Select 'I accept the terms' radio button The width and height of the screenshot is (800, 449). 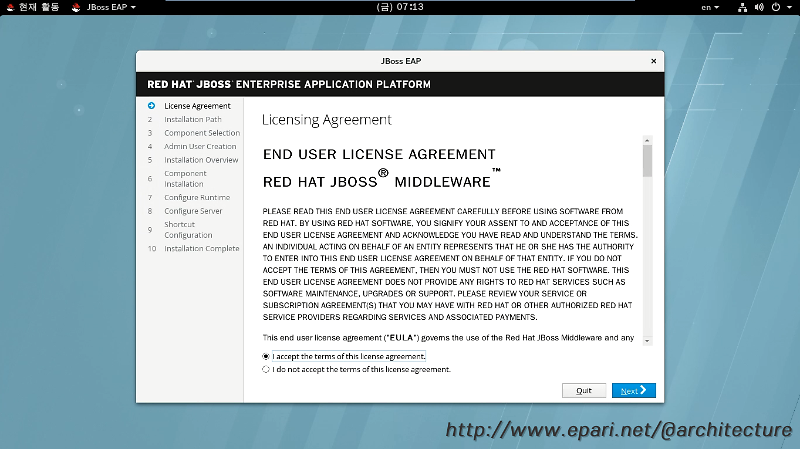(266, 356)
